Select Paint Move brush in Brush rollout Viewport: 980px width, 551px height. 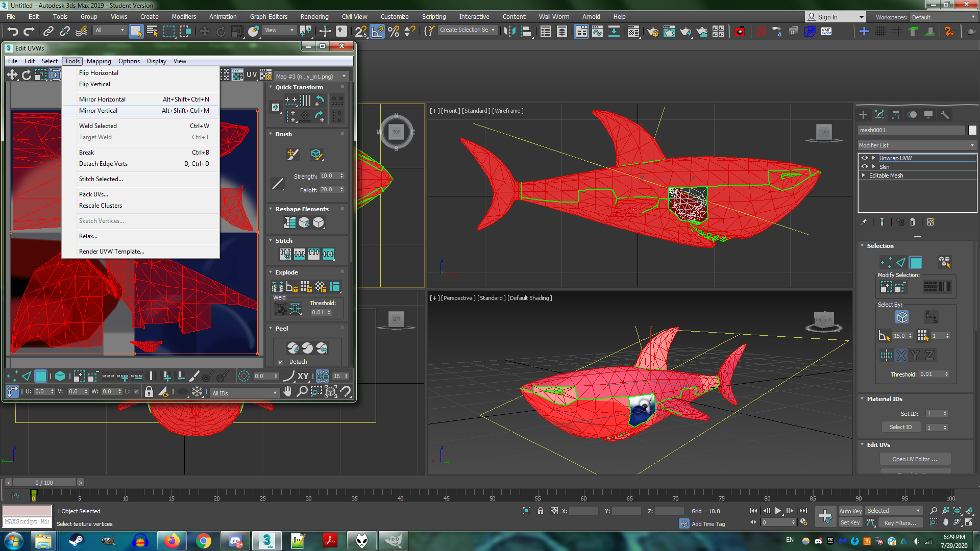[x=292, y=154]
